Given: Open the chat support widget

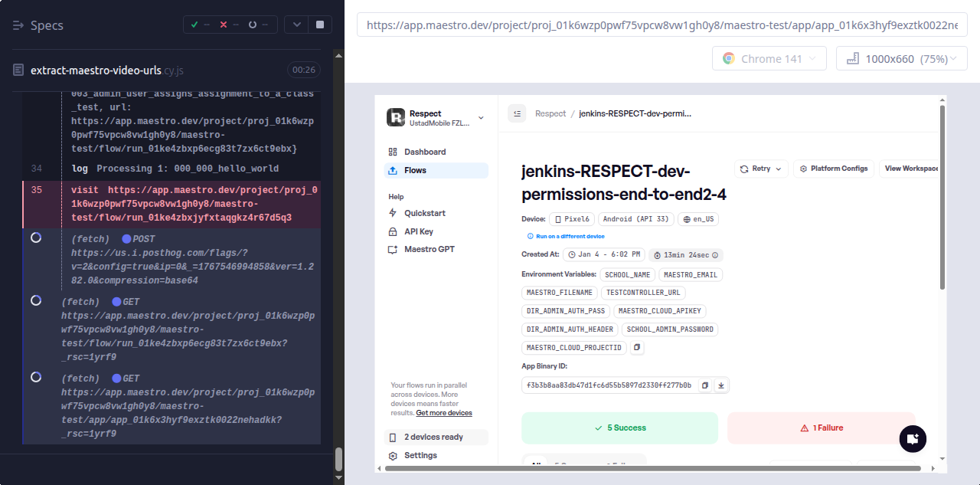Looking at the screenshot, I should click(x=912, y=439).
